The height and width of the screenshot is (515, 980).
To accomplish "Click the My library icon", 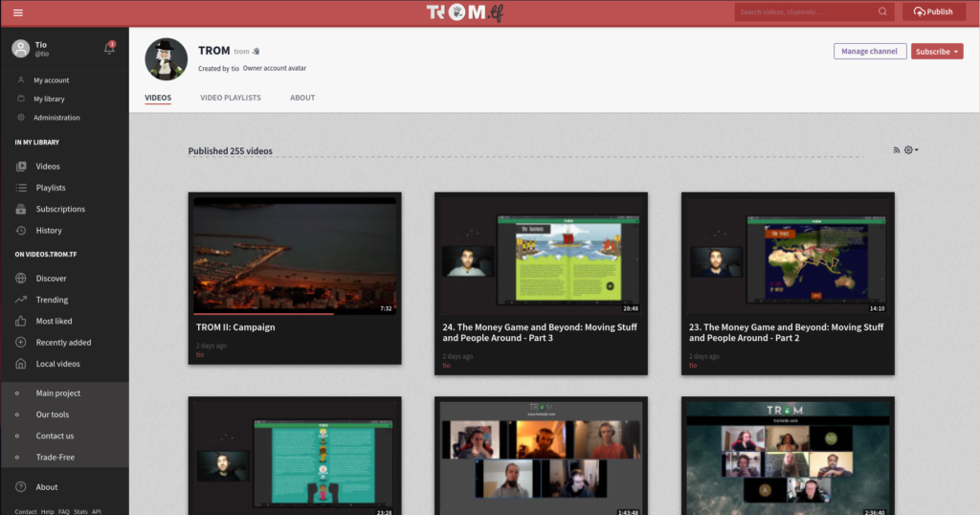I will 21,99.
